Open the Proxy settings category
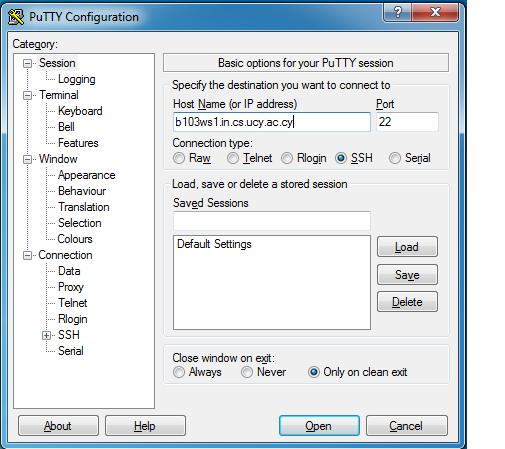Image resolution: width=505 pixels, height=449 pixels. [x=71, y=287]
